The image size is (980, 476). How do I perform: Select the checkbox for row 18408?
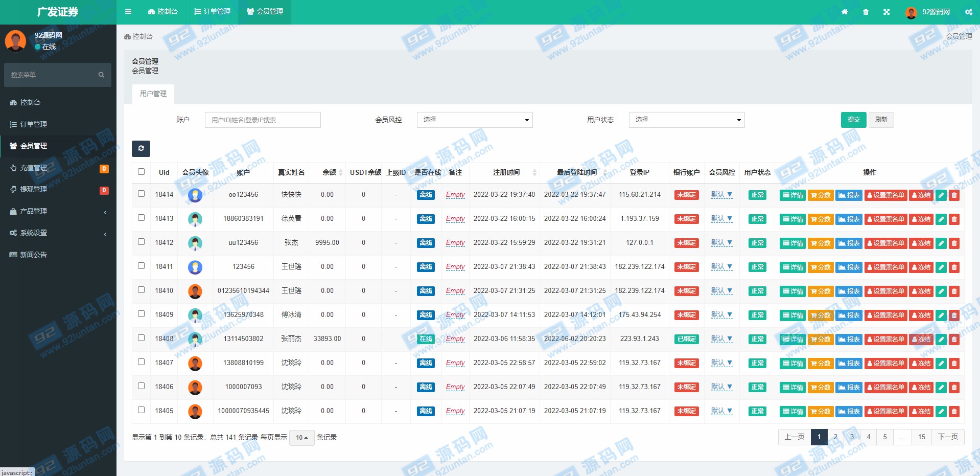point(142,338)
